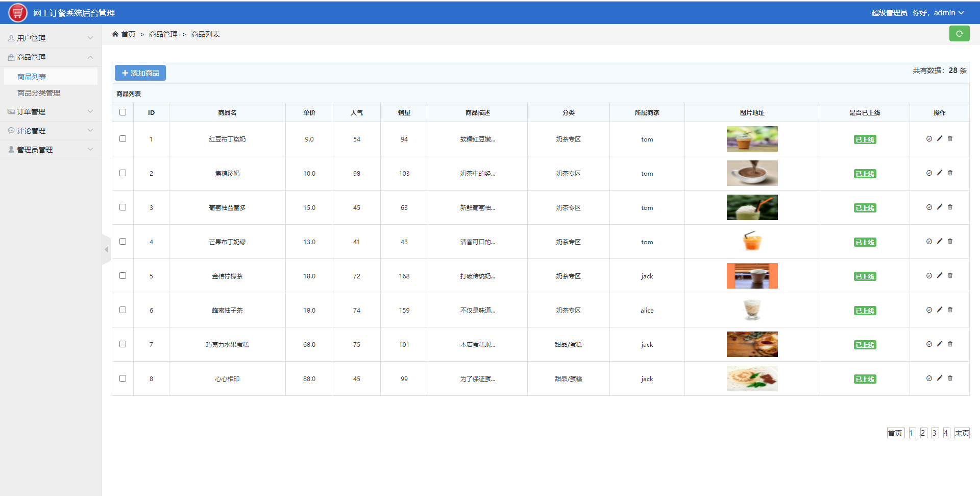Click trash icon in 心心相印 row

tap(950, 378)
